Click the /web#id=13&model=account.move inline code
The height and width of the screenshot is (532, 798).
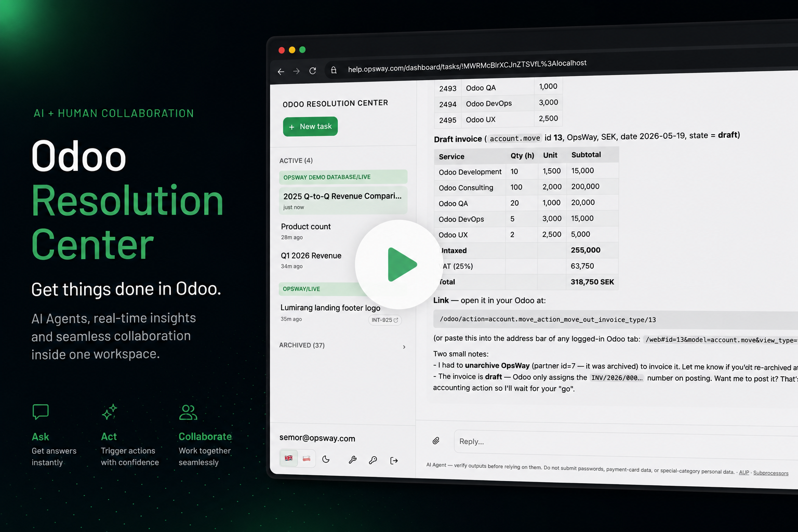pyautogui.click(x=721, y=340)
